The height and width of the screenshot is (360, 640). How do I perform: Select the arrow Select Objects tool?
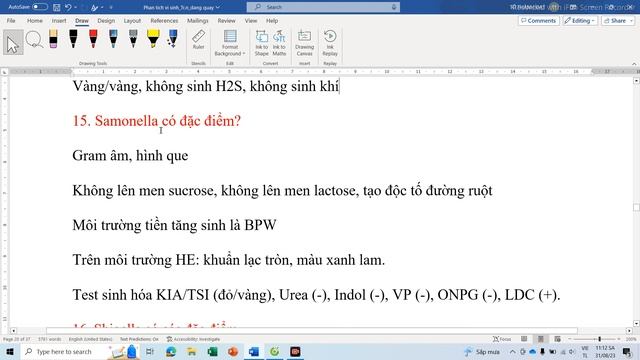[x=13, y=42]
